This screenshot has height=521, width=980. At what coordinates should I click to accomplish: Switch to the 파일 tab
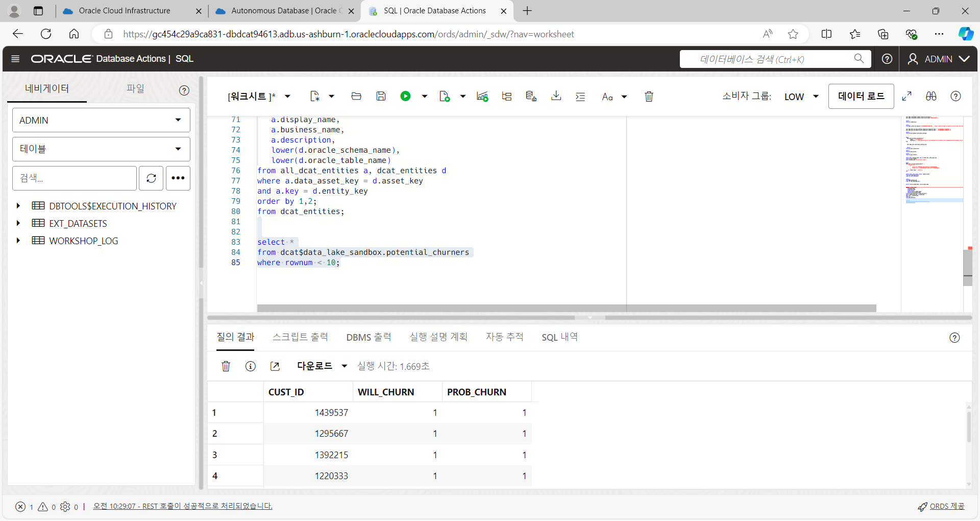(135, 88)
